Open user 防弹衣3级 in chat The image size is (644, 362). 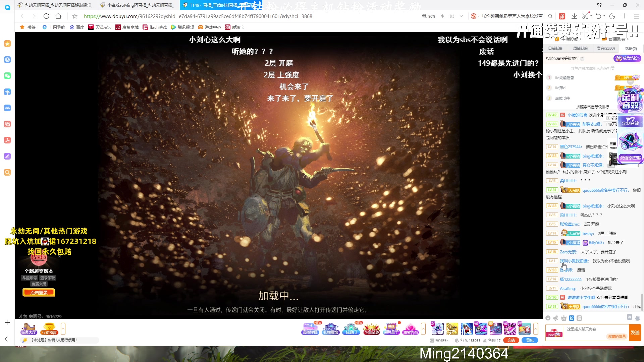click(x=592, y=124)
